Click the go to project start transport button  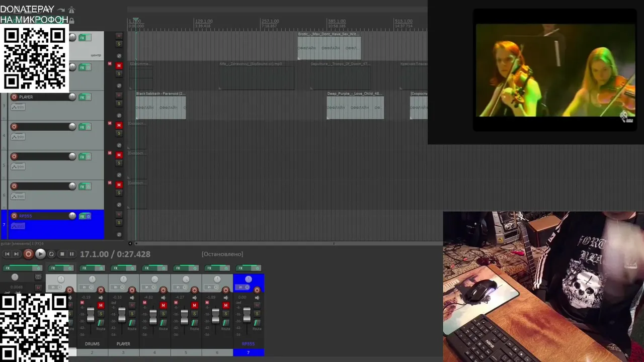pos(7,254)
